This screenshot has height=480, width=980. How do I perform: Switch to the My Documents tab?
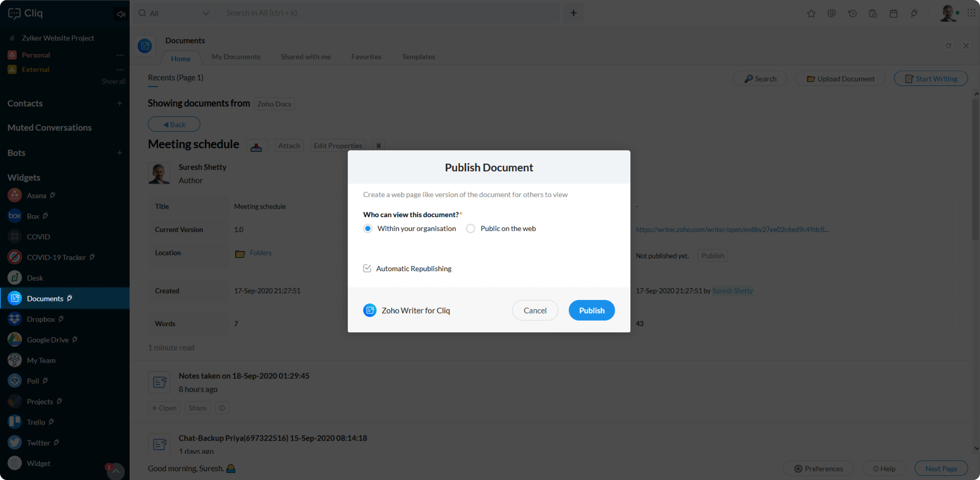pyautogui.click(x=236, y=57)
